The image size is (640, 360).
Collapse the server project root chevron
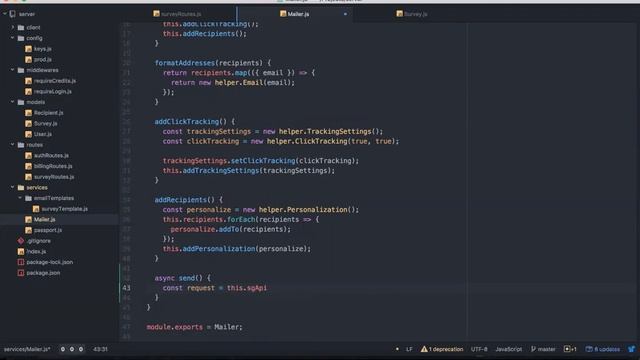[x=5, y=14]
